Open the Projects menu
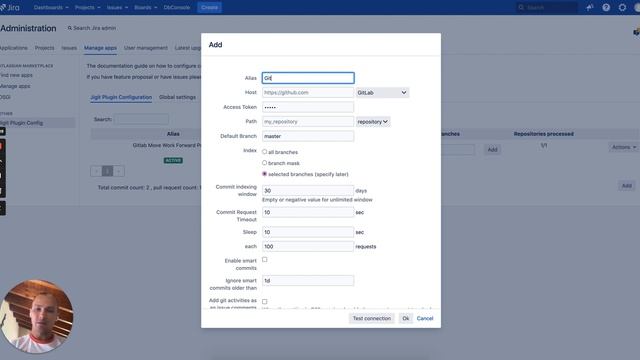Viewport: 640px width, 360px height. click(x=87, y=7)
